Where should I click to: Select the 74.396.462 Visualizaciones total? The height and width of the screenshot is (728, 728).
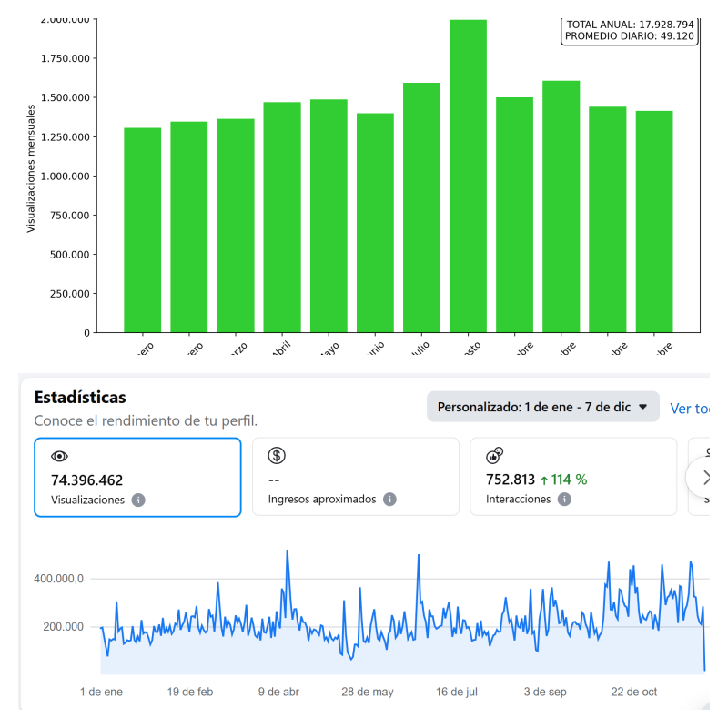tap(87, 480)
